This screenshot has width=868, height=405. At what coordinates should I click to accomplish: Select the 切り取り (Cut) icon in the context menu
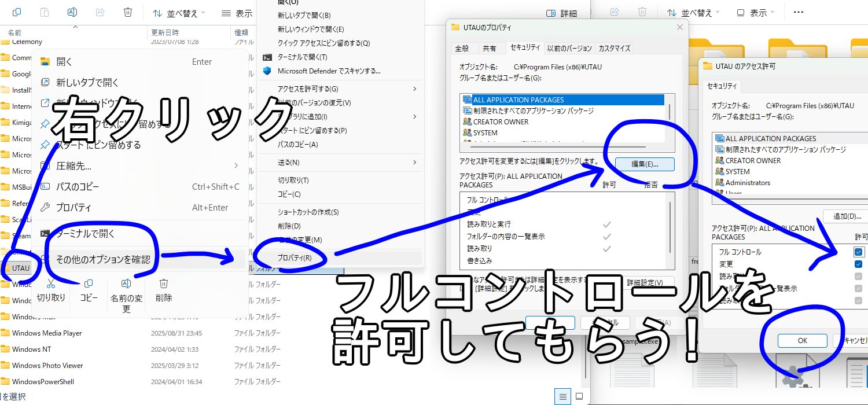(51, 285)
